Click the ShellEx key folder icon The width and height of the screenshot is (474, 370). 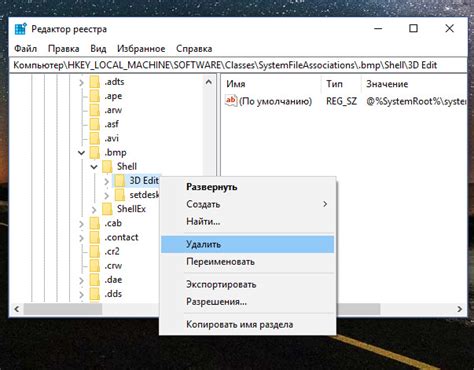pos(107,209)
